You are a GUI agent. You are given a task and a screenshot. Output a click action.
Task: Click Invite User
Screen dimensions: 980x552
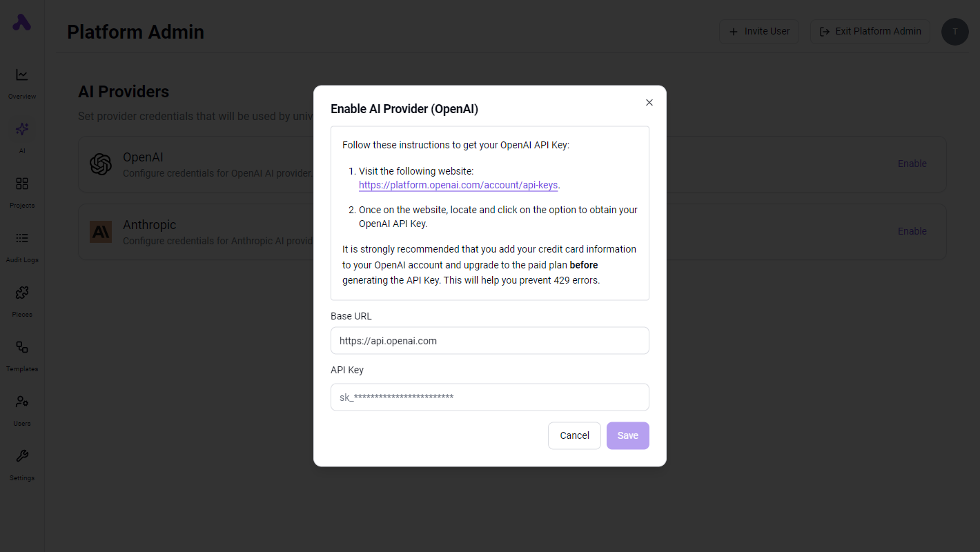pyautogui.click(x=759, y=31)
